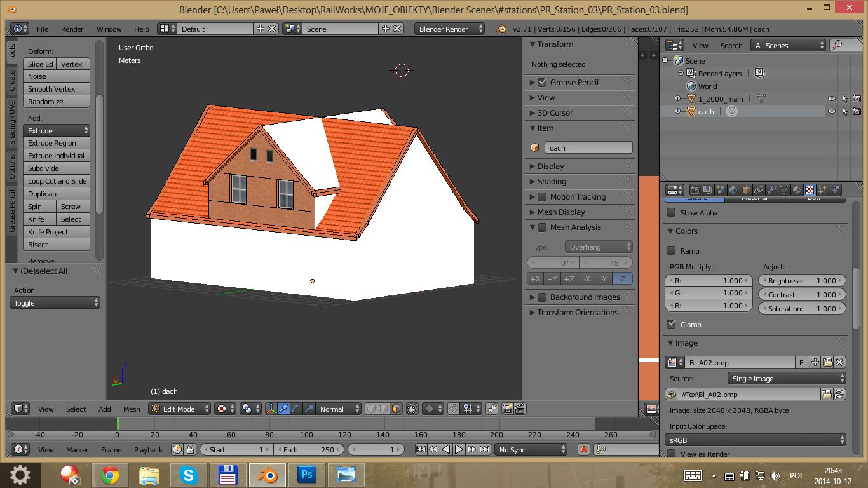Open the World properties globe icon
868x488 pixels.
coord(733,190)
